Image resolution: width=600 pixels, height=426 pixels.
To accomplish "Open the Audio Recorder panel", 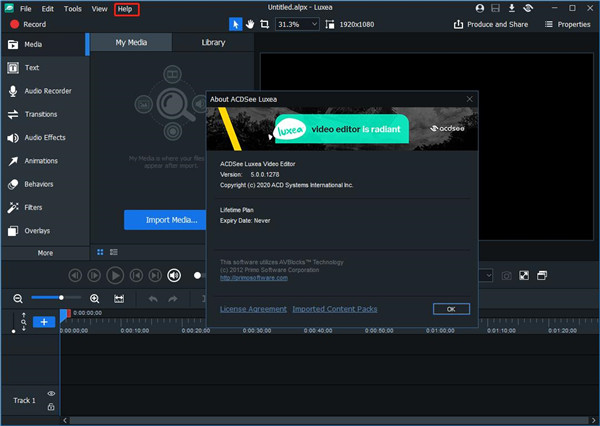I will tap(44, 91).
